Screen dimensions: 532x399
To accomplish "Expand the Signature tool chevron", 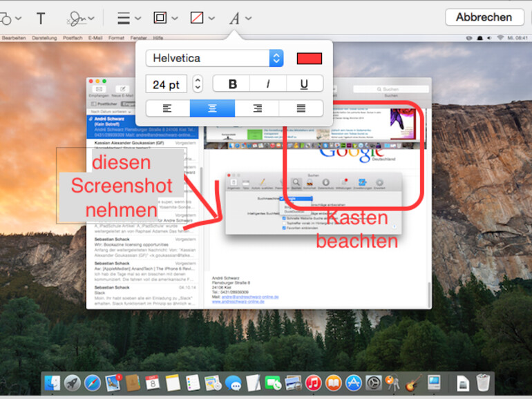I will tap(91, 19).
